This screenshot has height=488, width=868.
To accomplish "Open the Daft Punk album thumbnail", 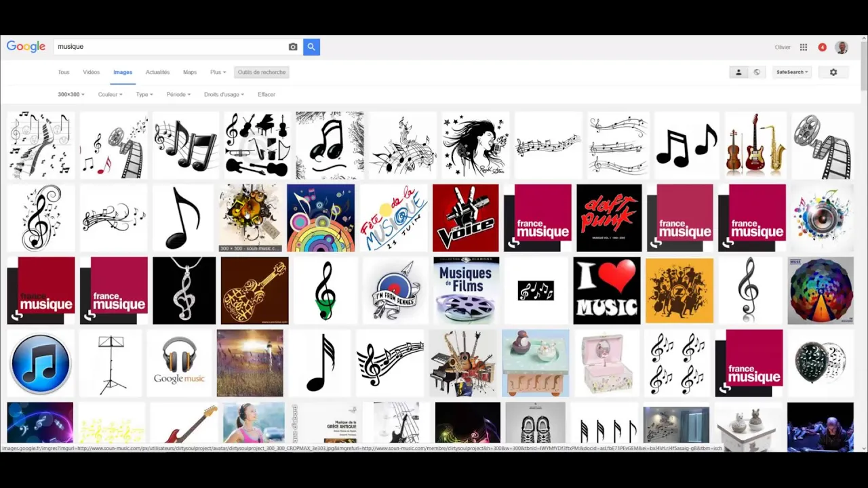I will click(x=609, y=218).
